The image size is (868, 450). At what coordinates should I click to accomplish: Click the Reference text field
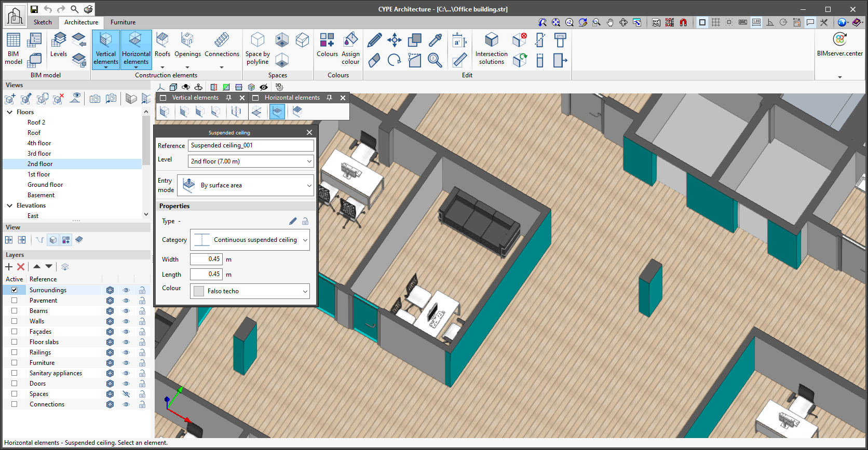(x=251, y=145)
